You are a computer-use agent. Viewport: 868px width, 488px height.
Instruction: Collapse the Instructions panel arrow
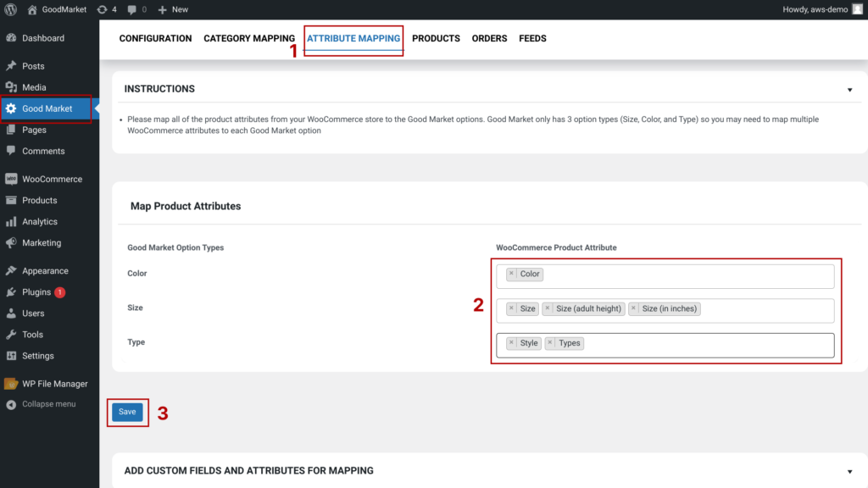[x=849, y=90]
